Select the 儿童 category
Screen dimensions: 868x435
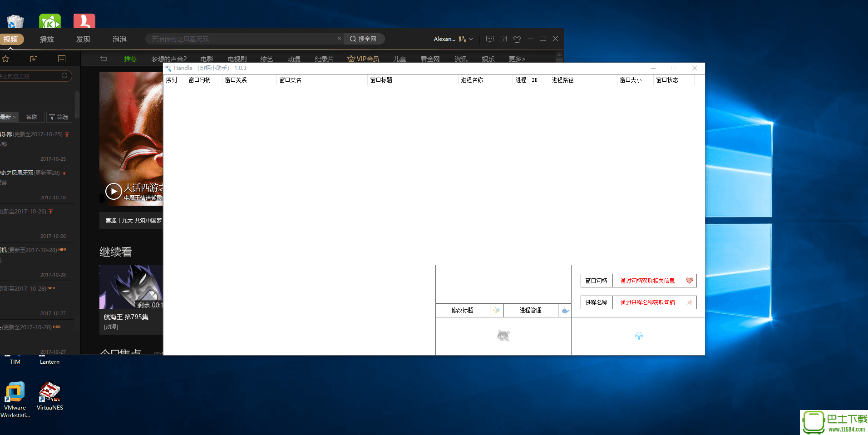399,59
